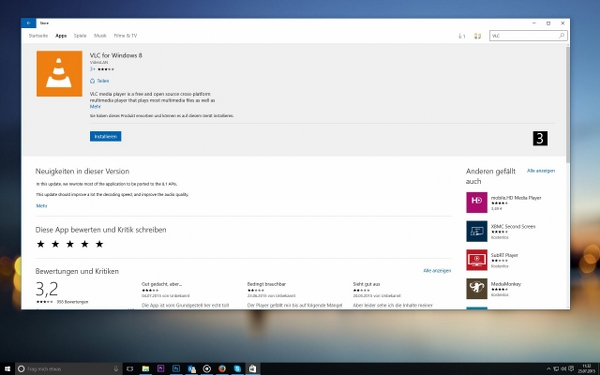Expand description with Mehr under VLC text
Viewport: 600px width, 375px height.
[x=95, y=106]
